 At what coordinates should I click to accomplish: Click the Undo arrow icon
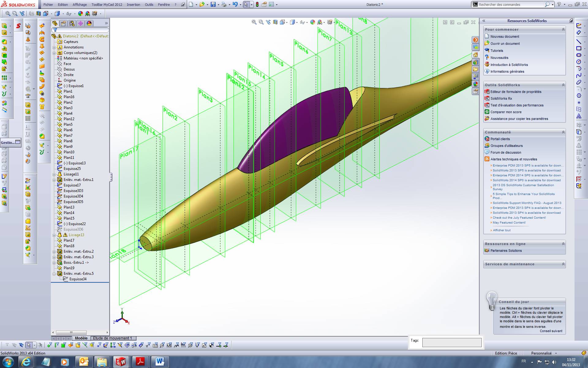235,5
